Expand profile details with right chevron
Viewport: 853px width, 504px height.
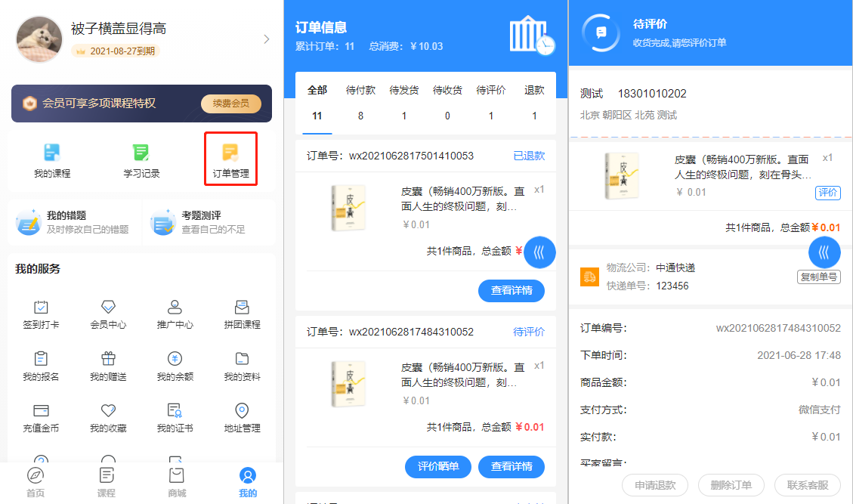266,39
